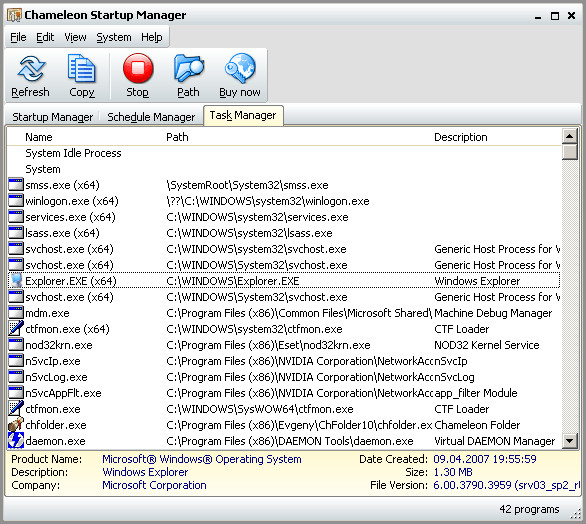Sort the list by the Name column header
This screenshot has height=524, width=586.
[39, 137]
